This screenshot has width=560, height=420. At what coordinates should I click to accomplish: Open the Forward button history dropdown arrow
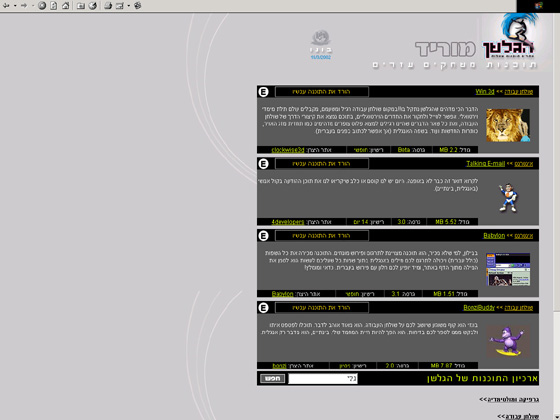[32, 5]
